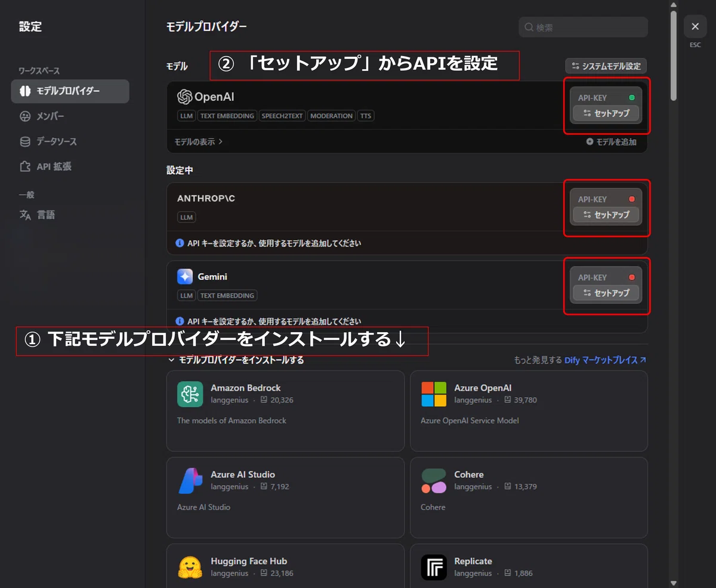Click the Hugging Face emoji icon
Viewport: 716px width, 588px height.
pyautogui.click(x=190, y=567)
